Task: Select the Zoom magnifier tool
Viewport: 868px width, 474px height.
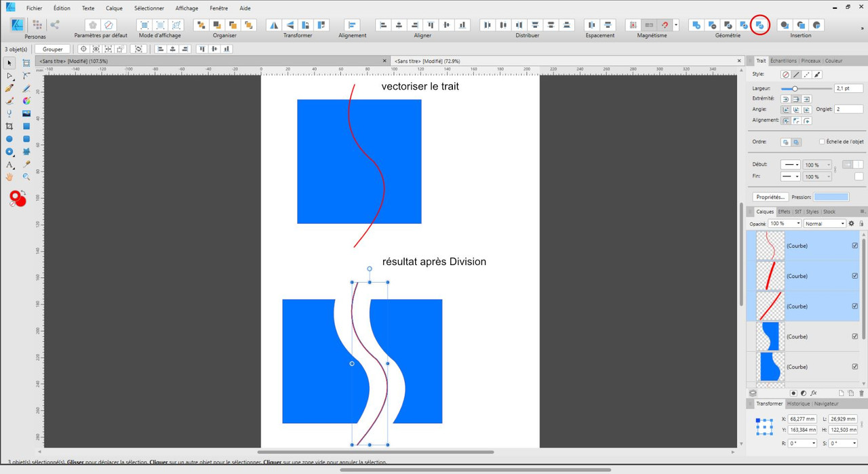Action: [x=26, y=176]
